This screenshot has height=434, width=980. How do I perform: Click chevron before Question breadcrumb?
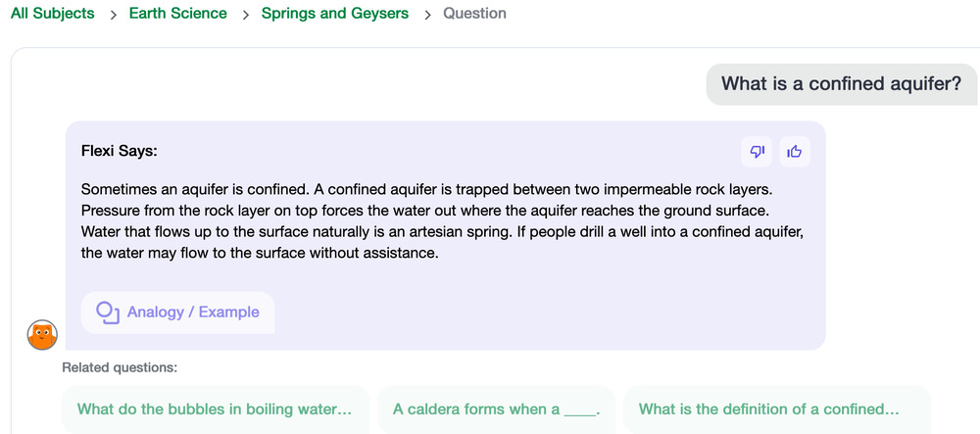tap(427, 15)
